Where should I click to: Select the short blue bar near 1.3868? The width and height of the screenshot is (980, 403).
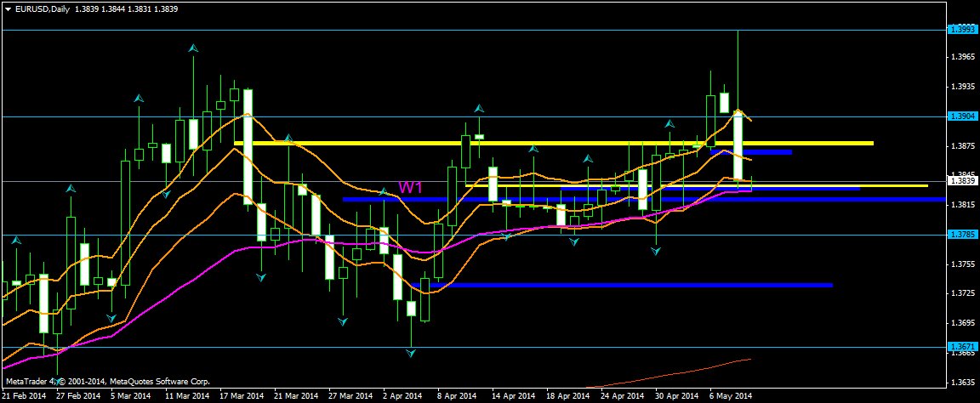pos(751,152)
